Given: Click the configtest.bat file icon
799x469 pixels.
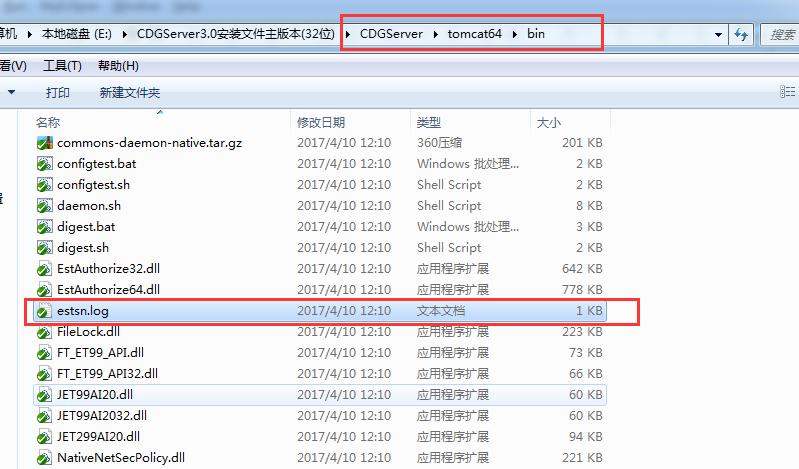Looking at the screenshot, I should tap(44, 164).
